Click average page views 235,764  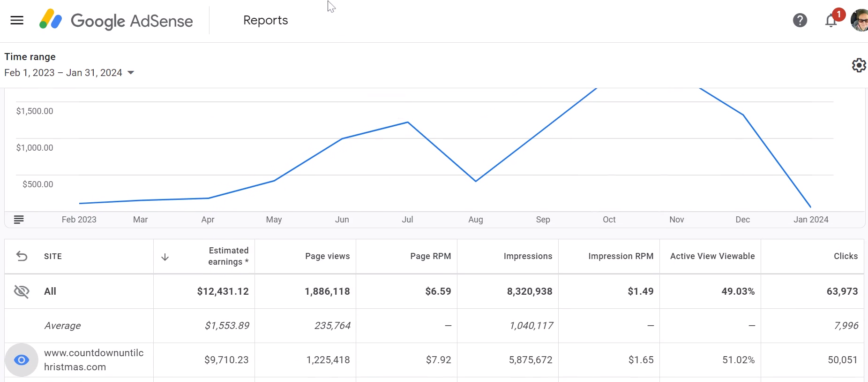[x=332, y=326]
